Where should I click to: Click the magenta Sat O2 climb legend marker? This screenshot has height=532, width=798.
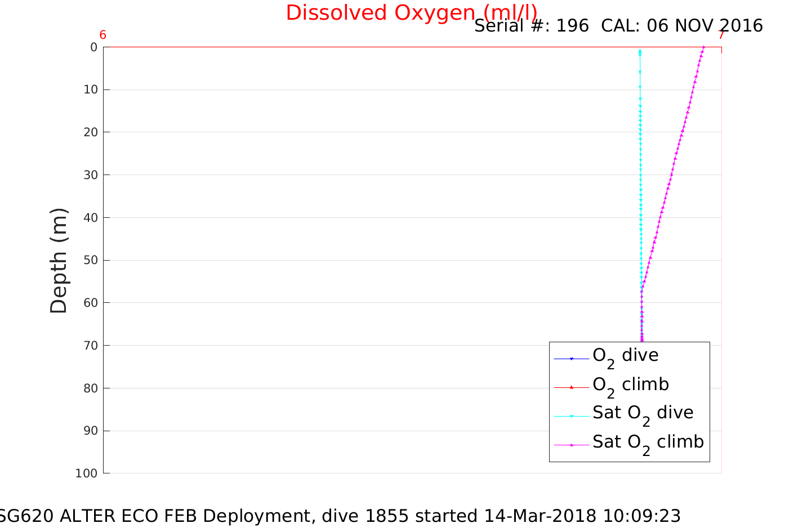point(571,445)
